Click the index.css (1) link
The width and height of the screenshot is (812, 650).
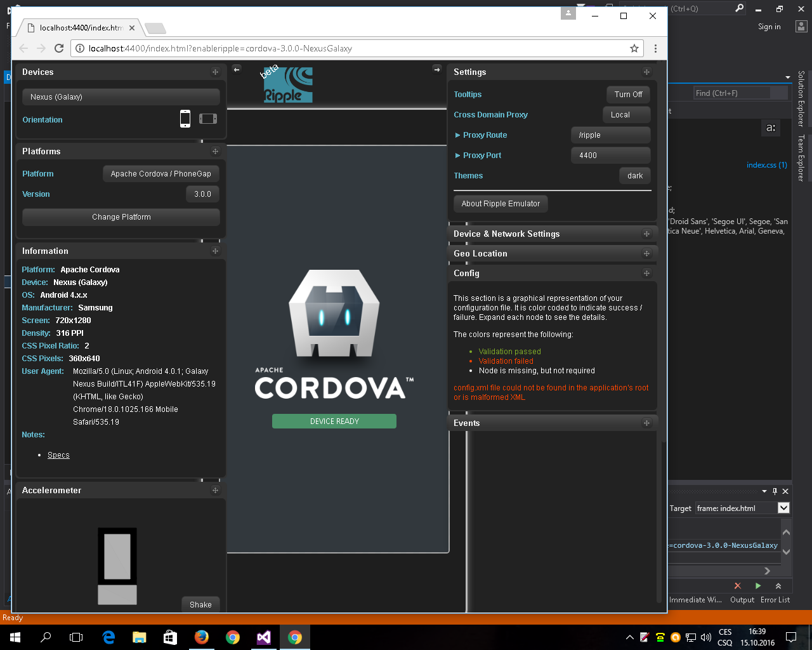[x=767, y=165]
